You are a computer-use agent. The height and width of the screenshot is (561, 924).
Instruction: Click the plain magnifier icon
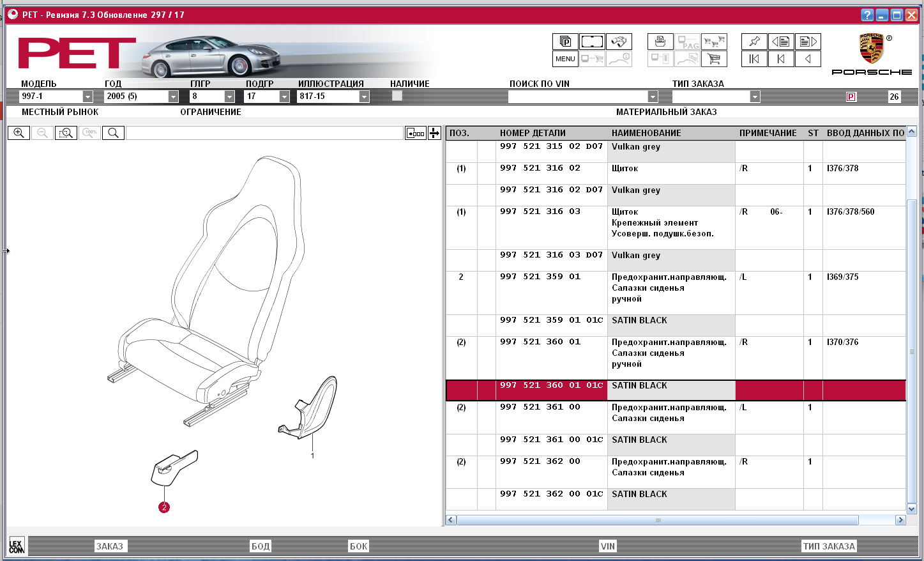[113, 133]
